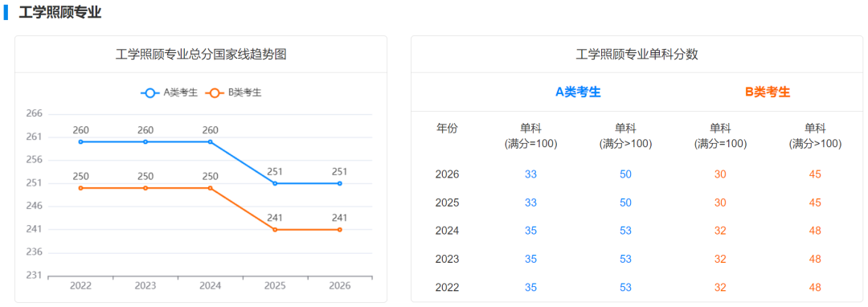868x307 pixels.
Task: Click the blue A类 data point for 2026
Action: [x=340, y=183]
